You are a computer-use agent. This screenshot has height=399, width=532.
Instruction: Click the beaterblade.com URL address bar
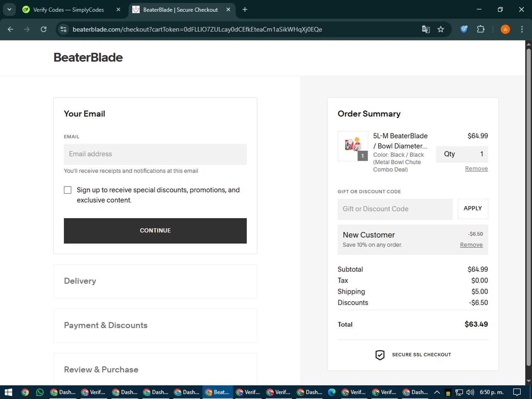click(197, 29)
